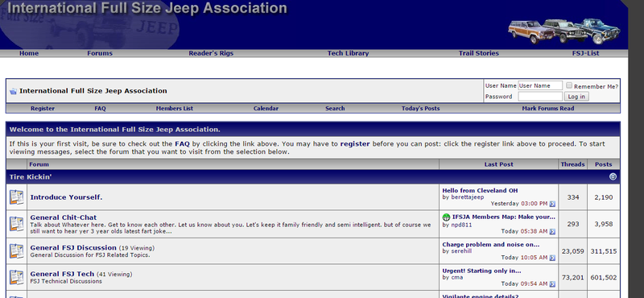644x298 pixels.
Task: Go to last post arrow for Charge problem
Action: click(x=552, y=258)
